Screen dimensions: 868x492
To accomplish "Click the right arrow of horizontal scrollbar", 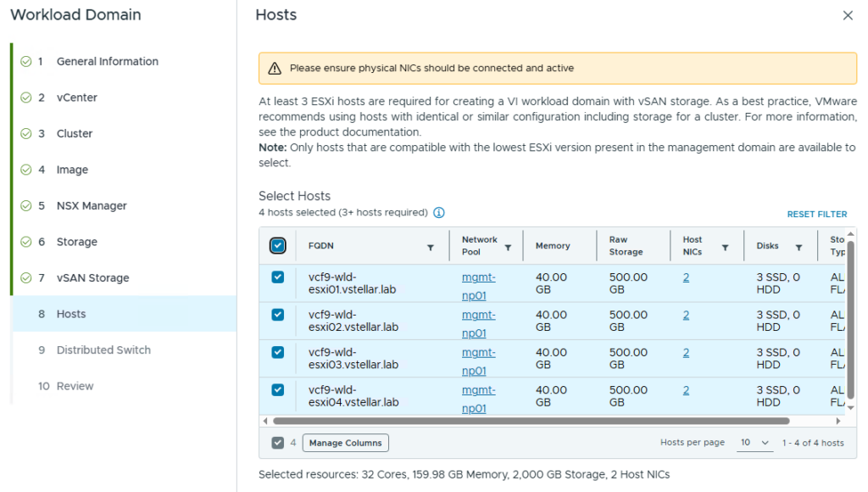I will [x=838, y=421].
